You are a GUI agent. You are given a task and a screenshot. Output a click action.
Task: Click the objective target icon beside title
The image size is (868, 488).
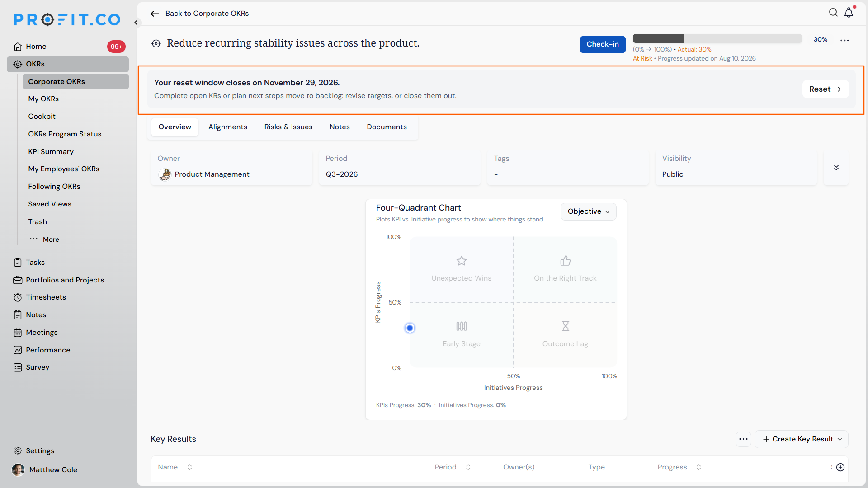click(x=156, y=43)
